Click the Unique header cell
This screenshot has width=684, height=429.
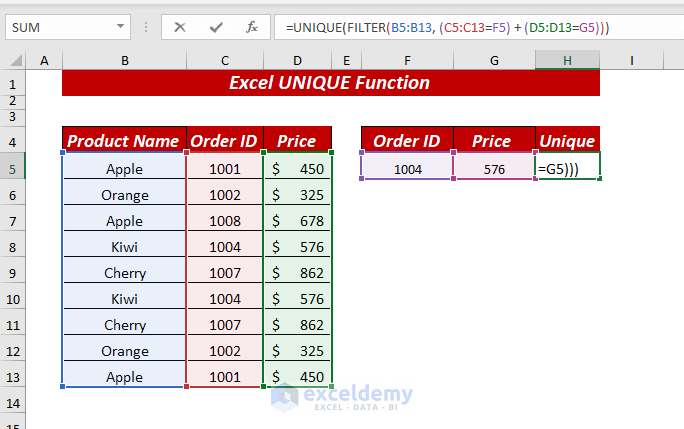(x=568, y=140)
